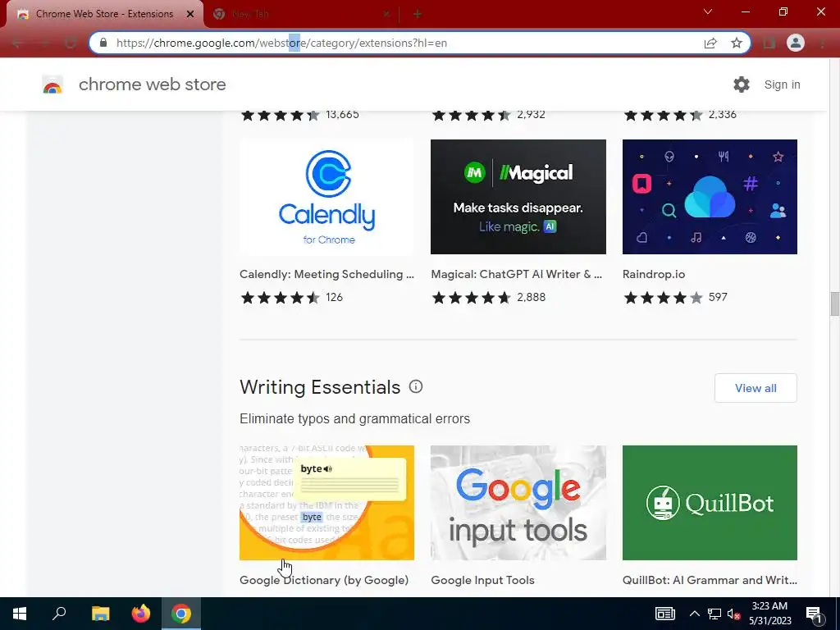Click the Google Input Tools title

coord(482,580)
